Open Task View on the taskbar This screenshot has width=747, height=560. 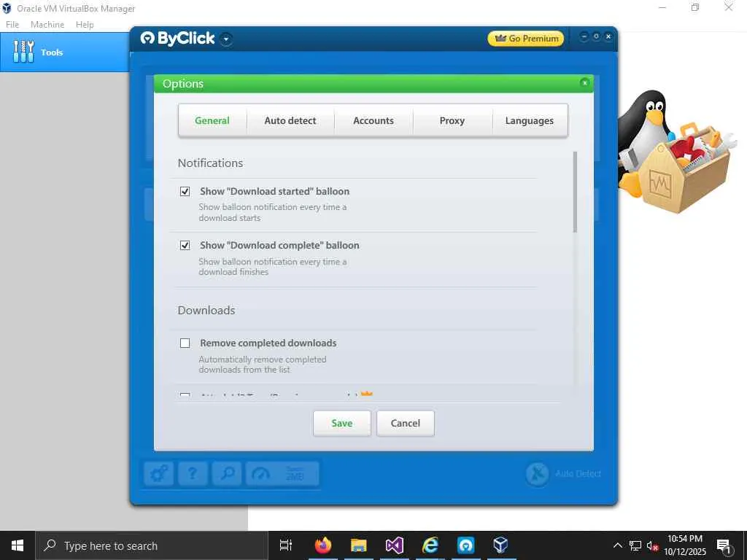click(286, 545)
